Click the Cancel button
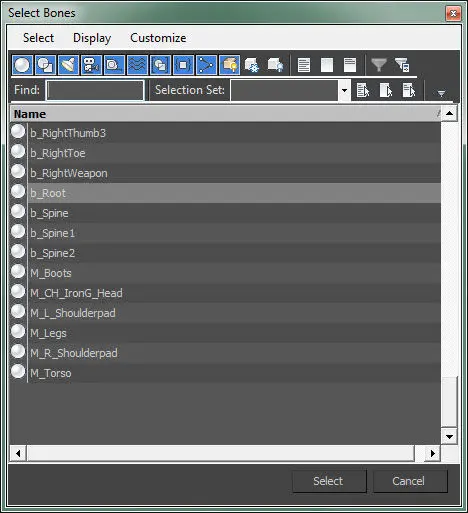The width and height of the screenshot is (468, 513). pos(409,481)
